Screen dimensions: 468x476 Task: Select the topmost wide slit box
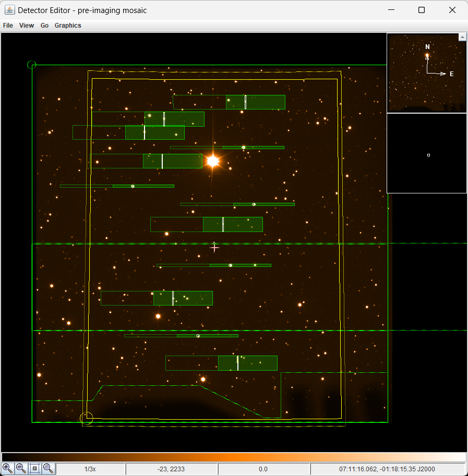click(x=229, y=102)
